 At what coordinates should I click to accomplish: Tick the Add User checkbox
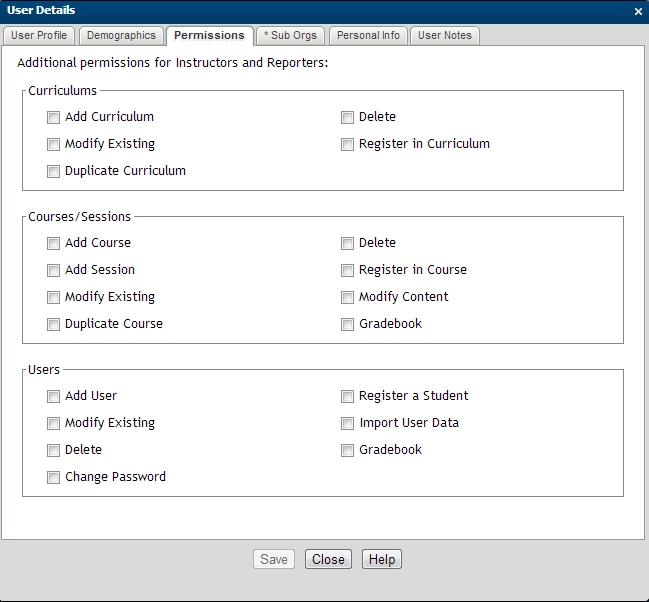tap(54, 396)
